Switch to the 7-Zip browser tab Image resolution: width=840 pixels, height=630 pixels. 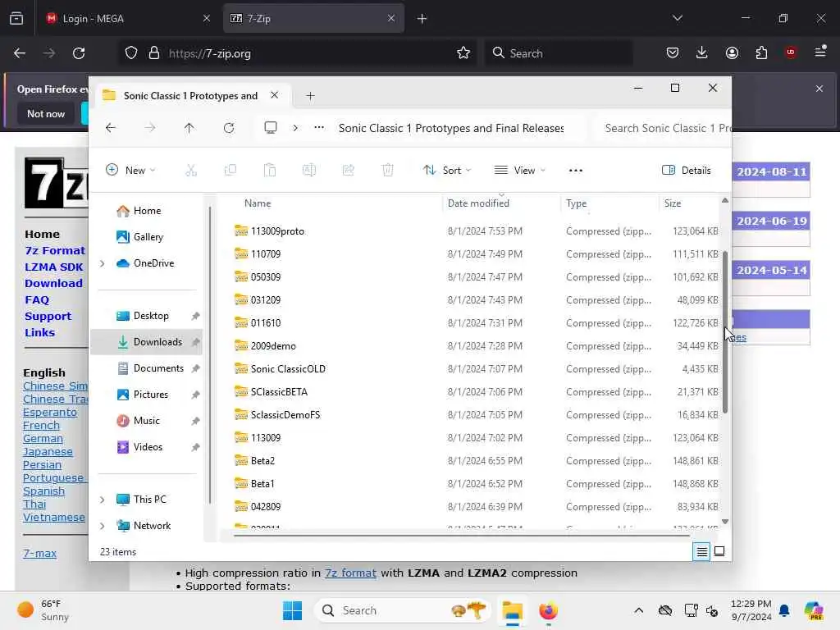point(313,18)
